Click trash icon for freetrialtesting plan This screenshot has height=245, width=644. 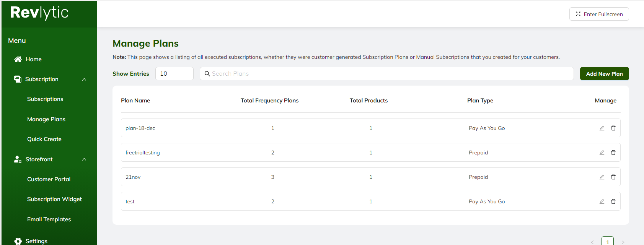coord(613,153)
